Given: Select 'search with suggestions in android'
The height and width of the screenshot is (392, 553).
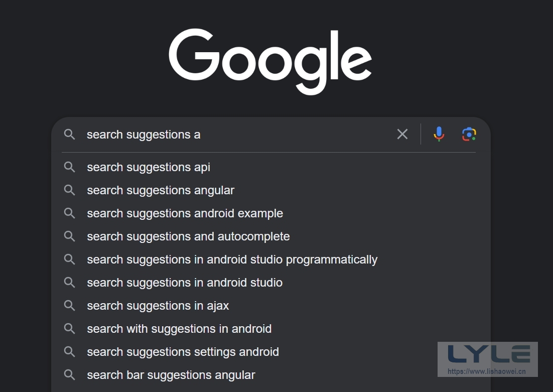Looking at the screenshot, I should pos(271,329).
